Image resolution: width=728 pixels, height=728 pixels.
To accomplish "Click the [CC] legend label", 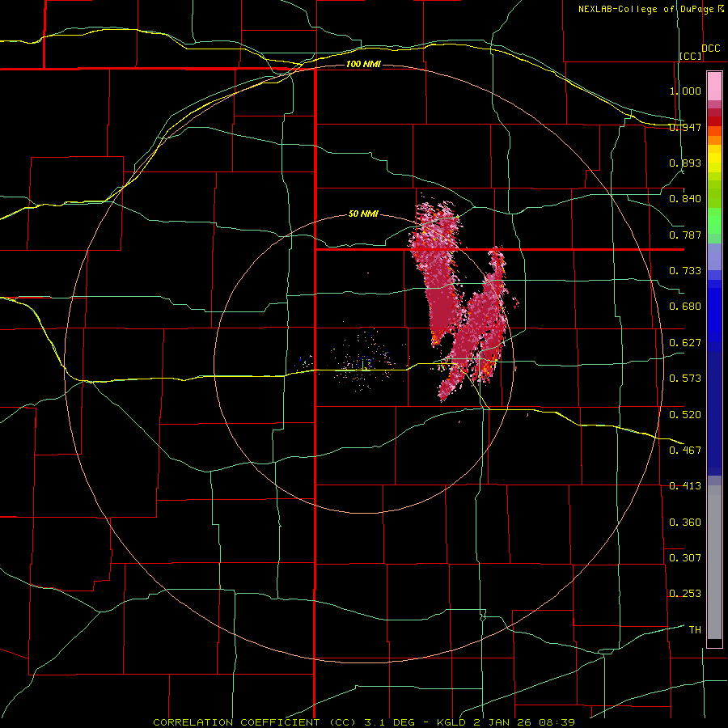I will pyautogui.click(x=691, y=56).
